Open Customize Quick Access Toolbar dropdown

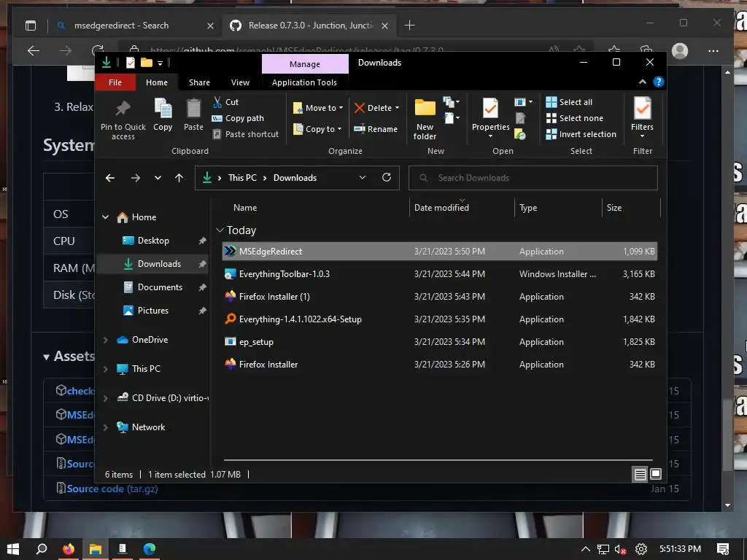click(160, 63)
